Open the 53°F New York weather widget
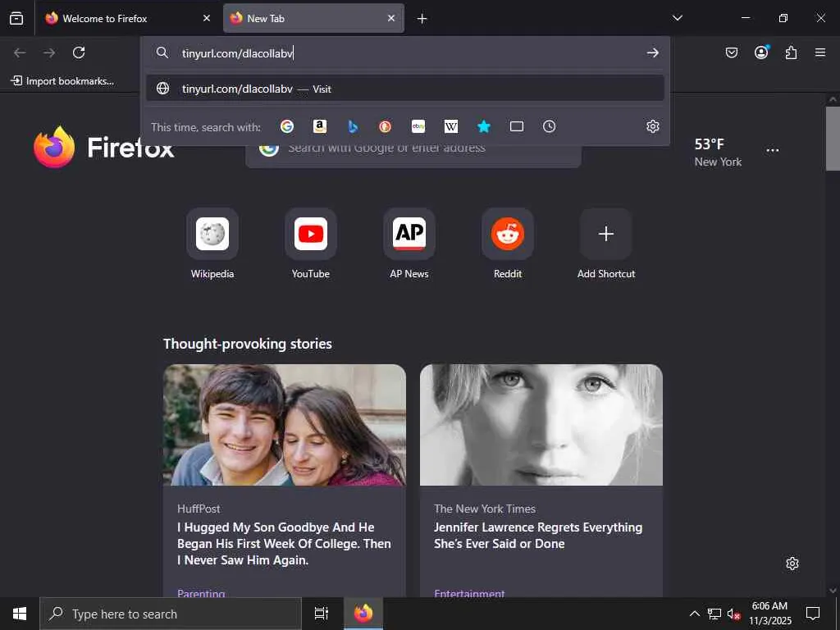The height and width of the screenshot is (630, 840). [718, 152]
